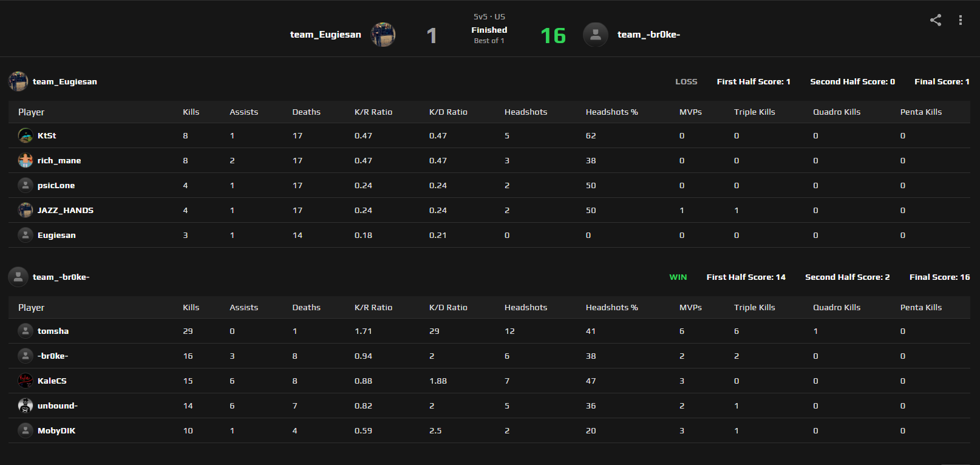This screenshot has height=465, width=980.
Task: Click First Half Score: 1 text
Action: (754, 81)
